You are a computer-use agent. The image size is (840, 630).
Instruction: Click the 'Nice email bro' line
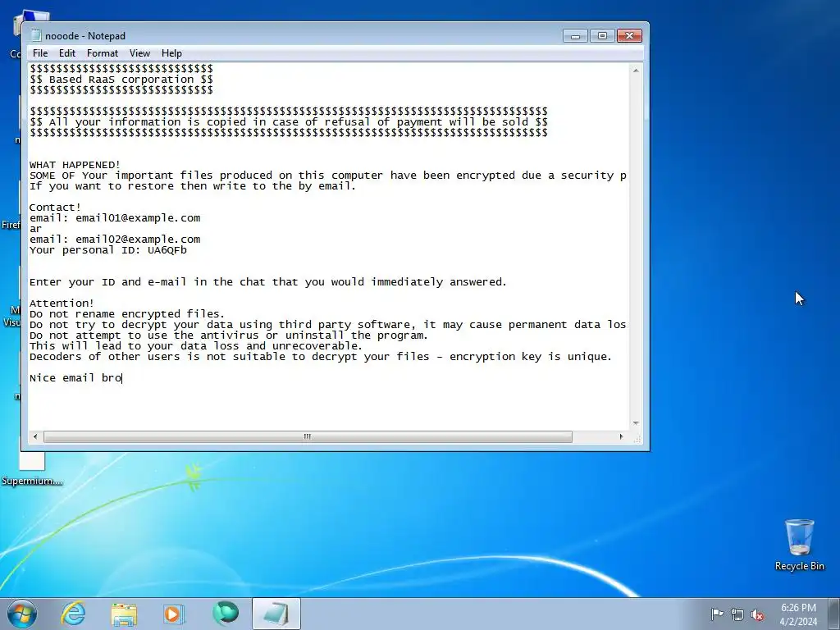(75, 377)
